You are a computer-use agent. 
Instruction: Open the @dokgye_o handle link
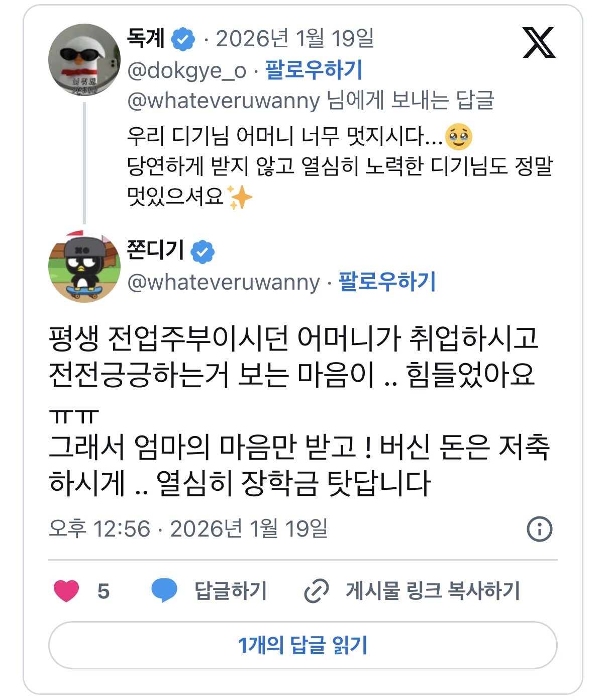pyautogui.click(x=187, y=71)
